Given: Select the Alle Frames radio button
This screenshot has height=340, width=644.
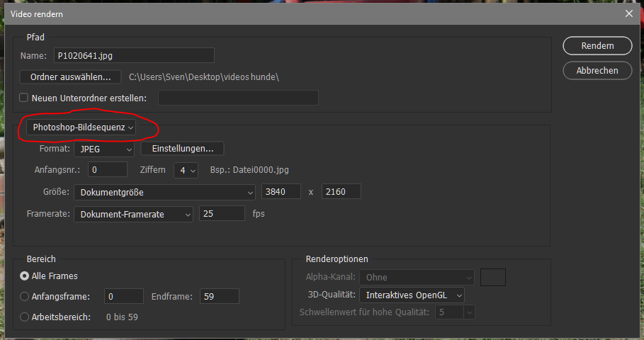Looking at the screenshot, I should point(25,276).
